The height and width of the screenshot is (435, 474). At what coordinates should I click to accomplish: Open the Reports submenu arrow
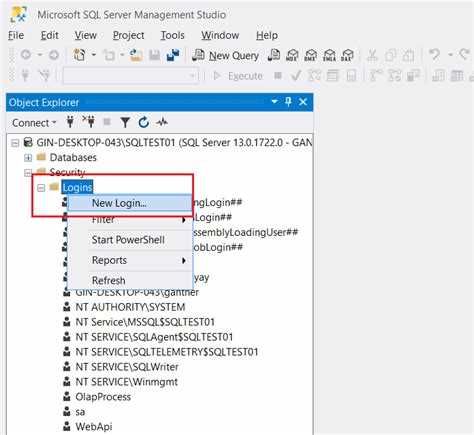tap(184, 260)
